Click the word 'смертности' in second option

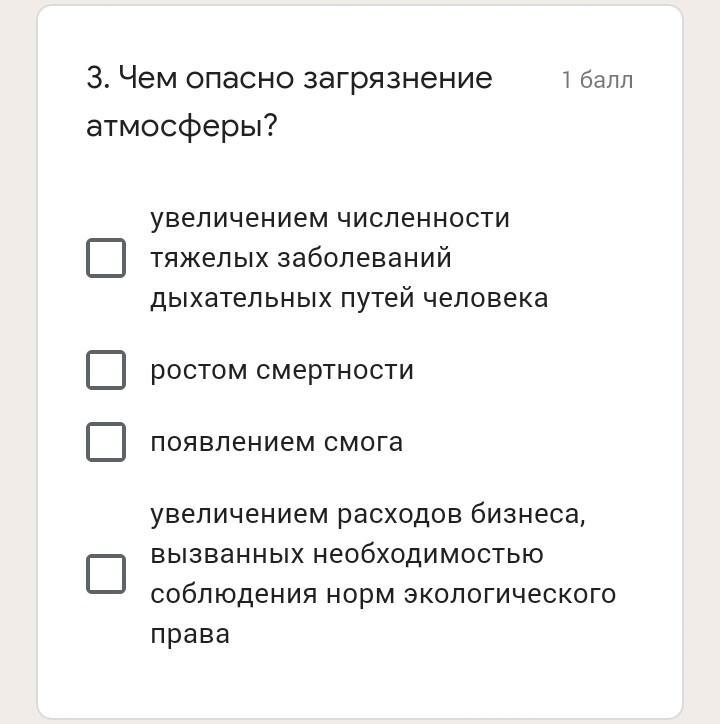click(x=335, y=370)
